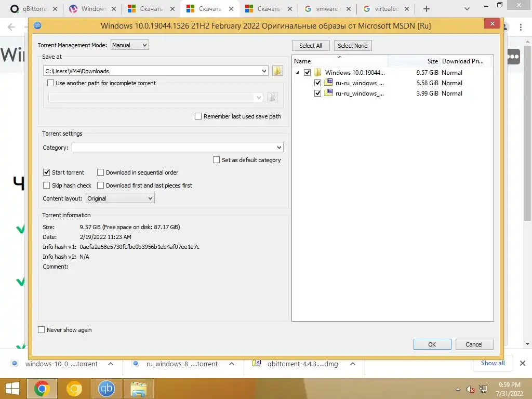Image resolution: width=532 pixels, height=399 pixels.
Task: Confirm the dialog with OK
Action: 432,344
